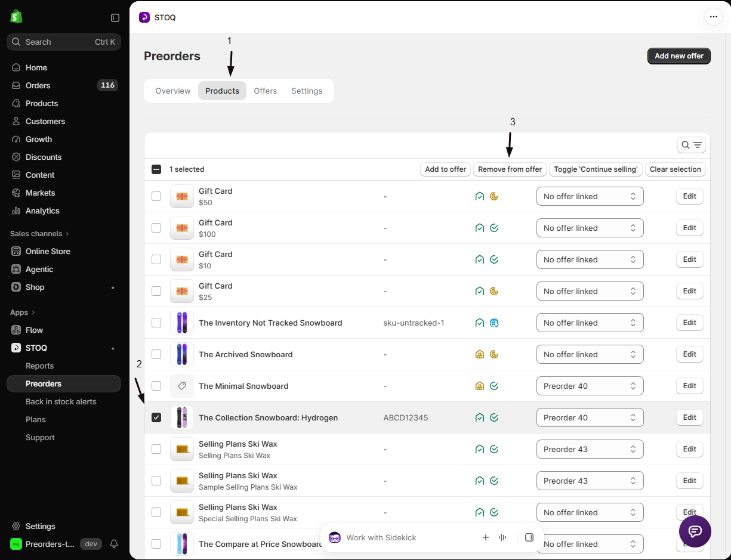Switch to the Products tab

pyautogui.click(x=222, y=91)
